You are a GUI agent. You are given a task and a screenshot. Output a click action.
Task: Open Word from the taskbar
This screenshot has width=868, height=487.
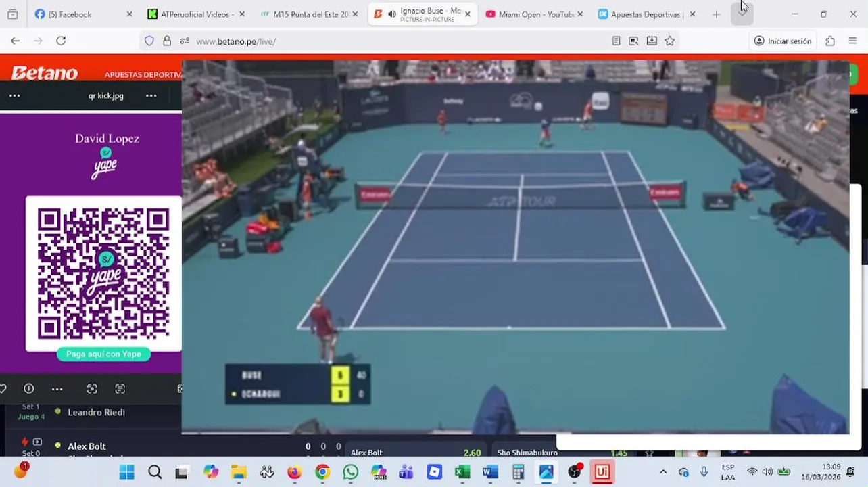(490, 472)
